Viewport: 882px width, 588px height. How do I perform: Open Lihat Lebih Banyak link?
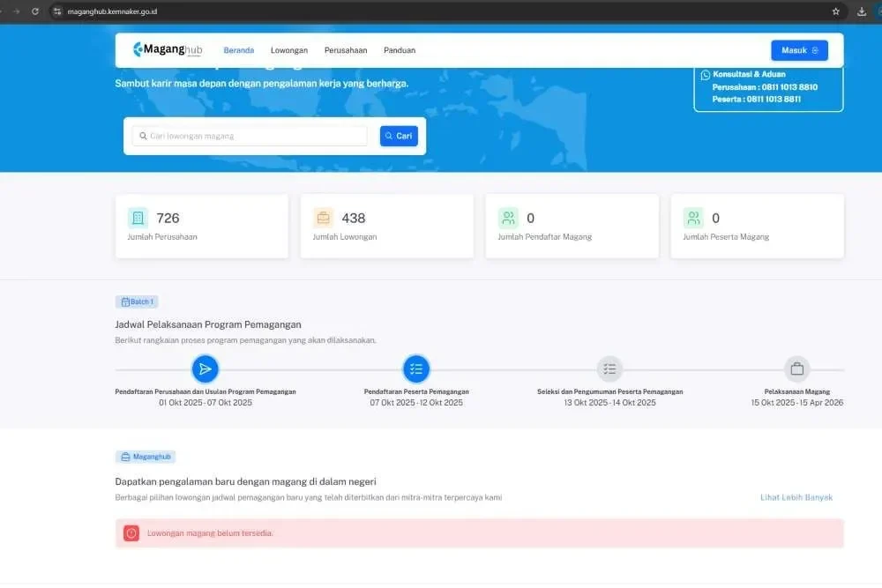(796, 497)
